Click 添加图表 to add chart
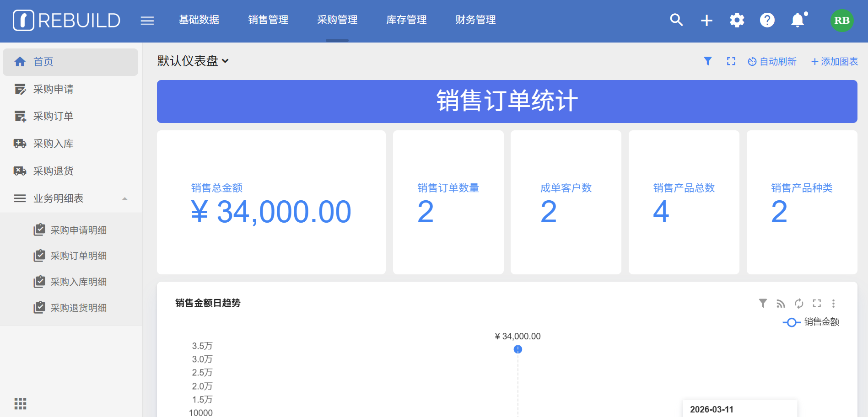Screen dimensions: 868x417 834,61
